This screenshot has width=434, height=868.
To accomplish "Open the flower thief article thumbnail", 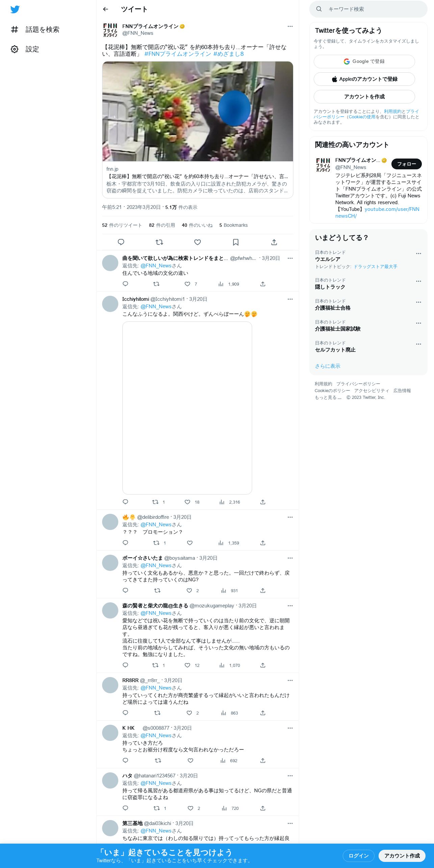I will point(198,112).
